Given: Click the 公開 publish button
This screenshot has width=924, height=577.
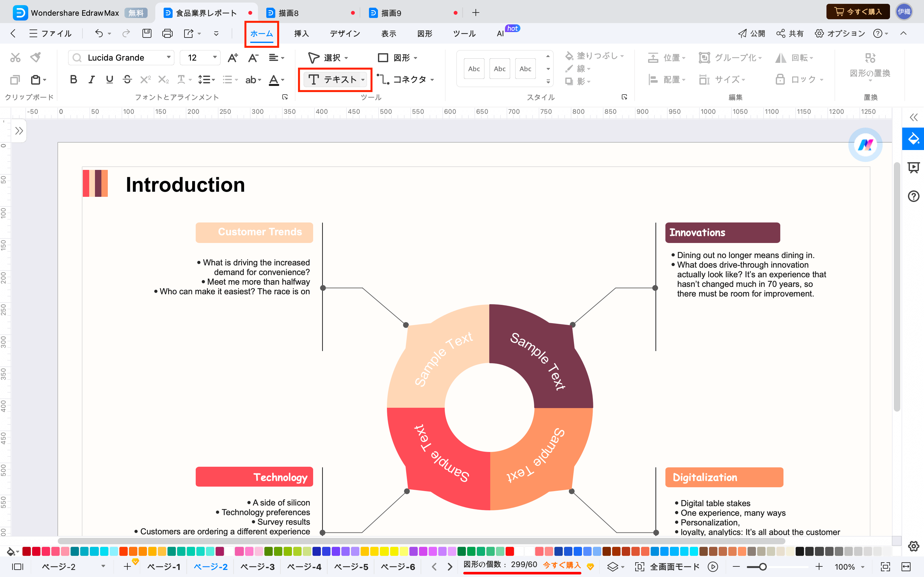Looking at the screenshot, I should (751, 33).
